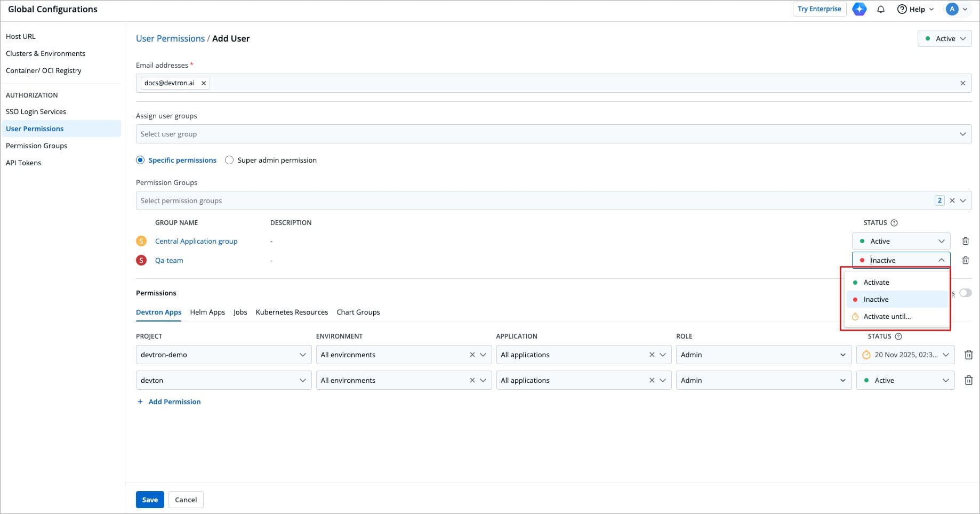Viewport: 980px width, 514px height.
Task: Choose 'Activate until...' from status menu
Action: point(887,316)
